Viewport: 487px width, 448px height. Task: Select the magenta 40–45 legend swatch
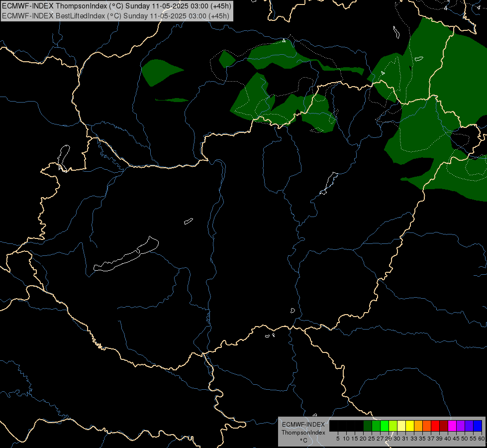click(x=452, y=426)
